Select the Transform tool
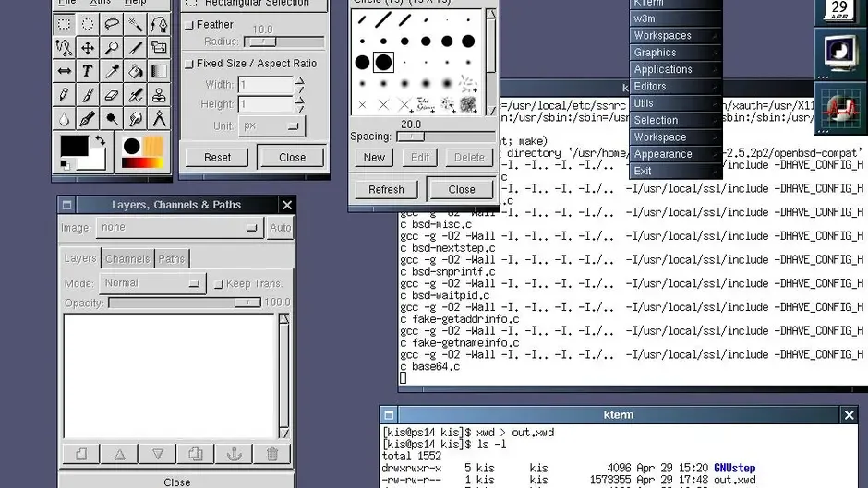The image size is (868, 488). click(159, 48)
